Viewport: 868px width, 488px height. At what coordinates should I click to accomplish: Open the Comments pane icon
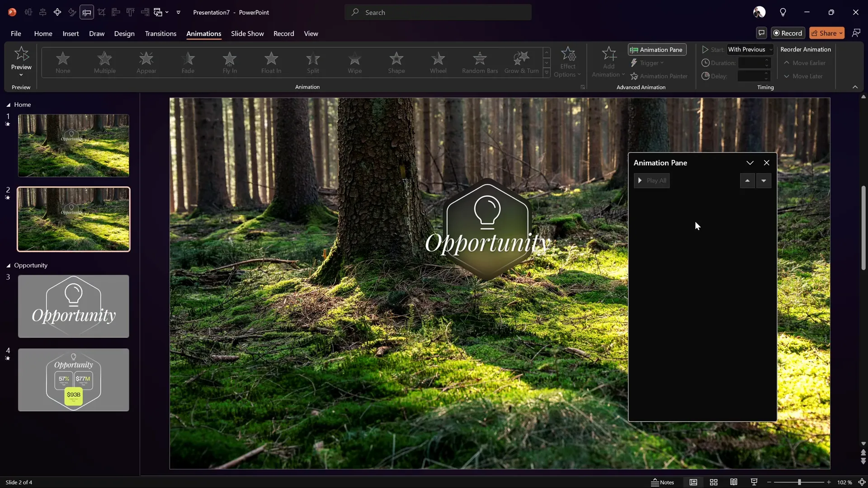click(x=761, y=33)
